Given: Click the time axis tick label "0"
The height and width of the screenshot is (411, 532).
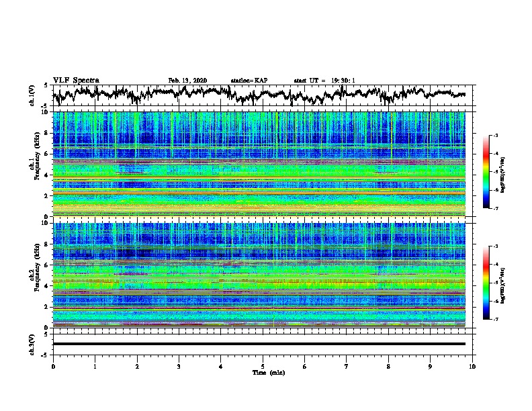Looking at the screenshot, I should tap(53, 367).
